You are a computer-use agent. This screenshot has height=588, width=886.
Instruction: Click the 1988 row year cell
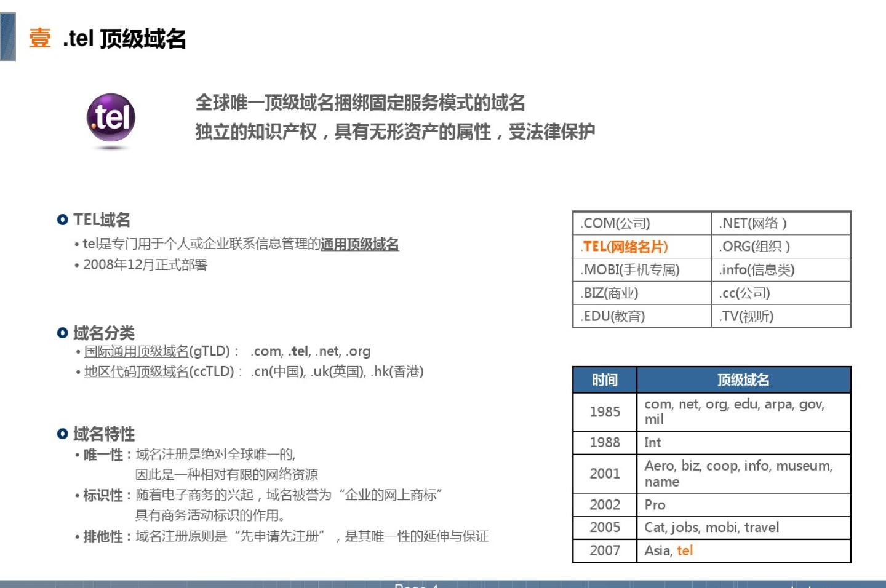[x=605, y=443]
